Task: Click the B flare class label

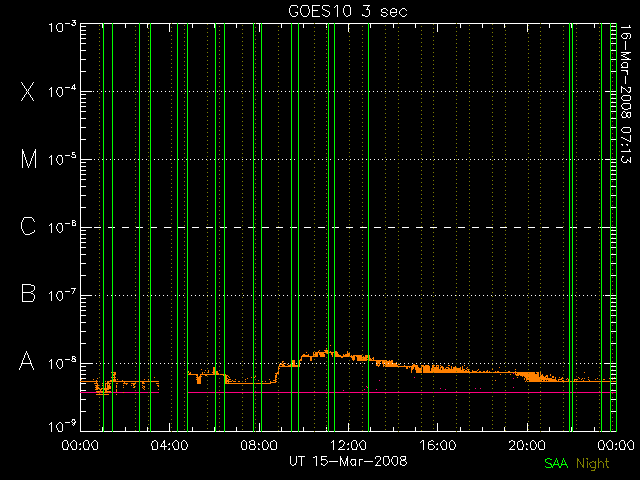Action: (x=28, y=293)
